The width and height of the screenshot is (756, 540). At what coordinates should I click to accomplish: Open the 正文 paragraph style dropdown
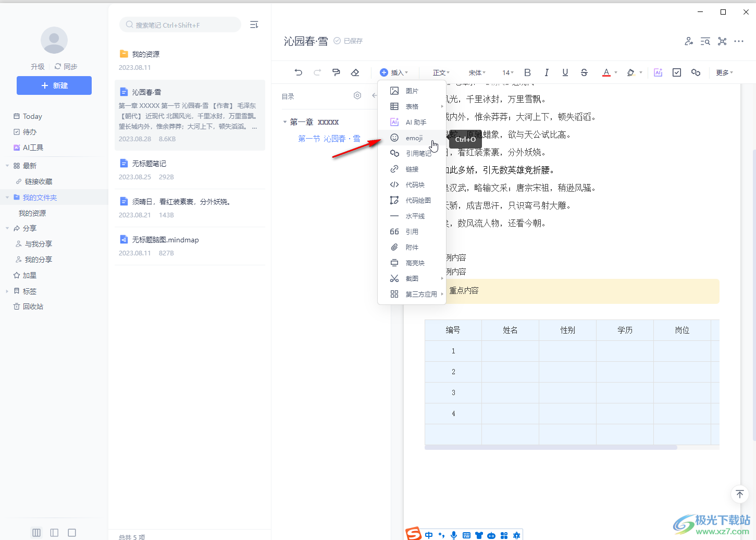[x=441, y=72]
